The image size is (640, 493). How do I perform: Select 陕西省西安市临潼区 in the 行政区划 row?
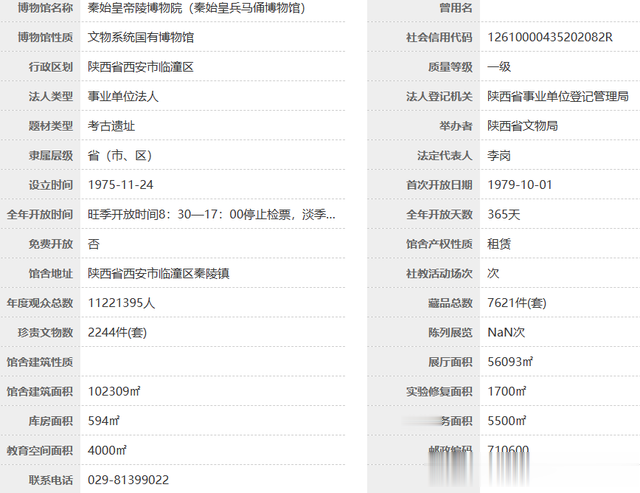tap(140, 67)
